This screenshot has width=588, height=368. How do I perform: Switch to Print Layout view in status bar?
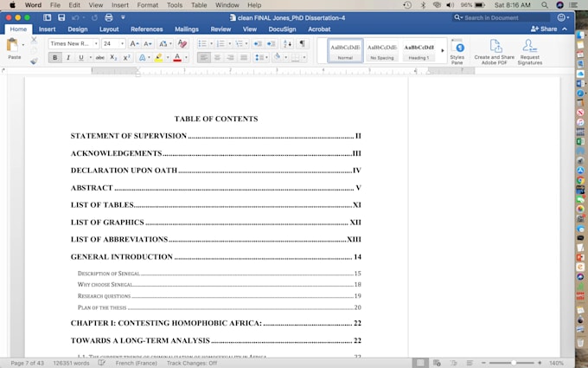click(420, 363)
